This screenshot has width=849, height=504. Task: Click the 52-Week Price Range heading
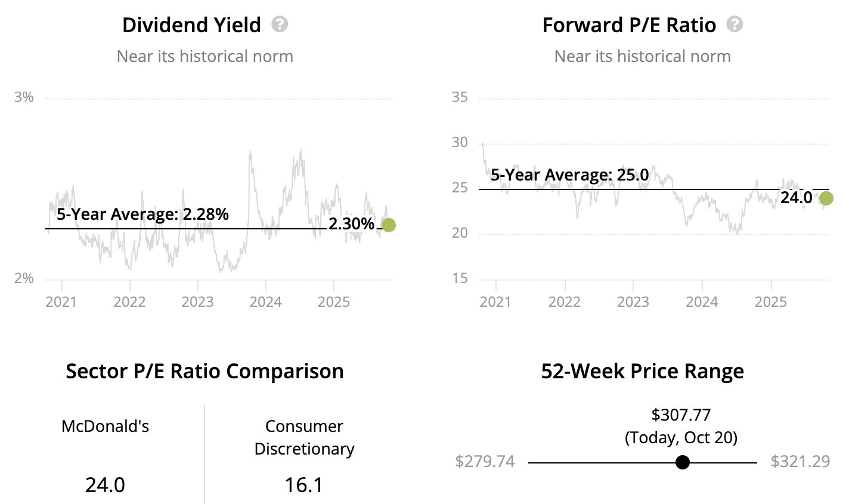[x=642, y=371]
